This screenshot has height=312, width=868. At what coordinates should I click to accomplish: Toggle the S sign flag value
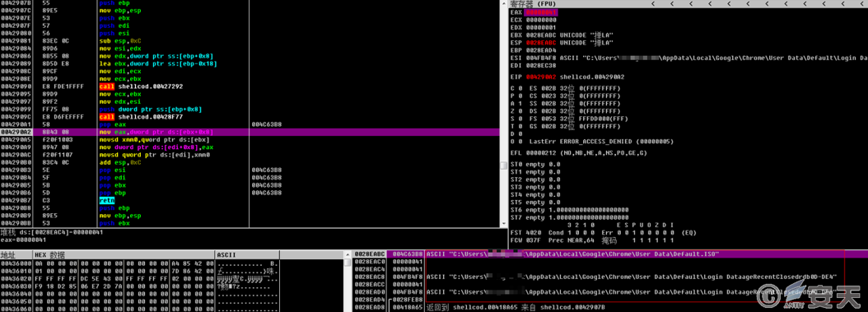click(x=520, y=119)
